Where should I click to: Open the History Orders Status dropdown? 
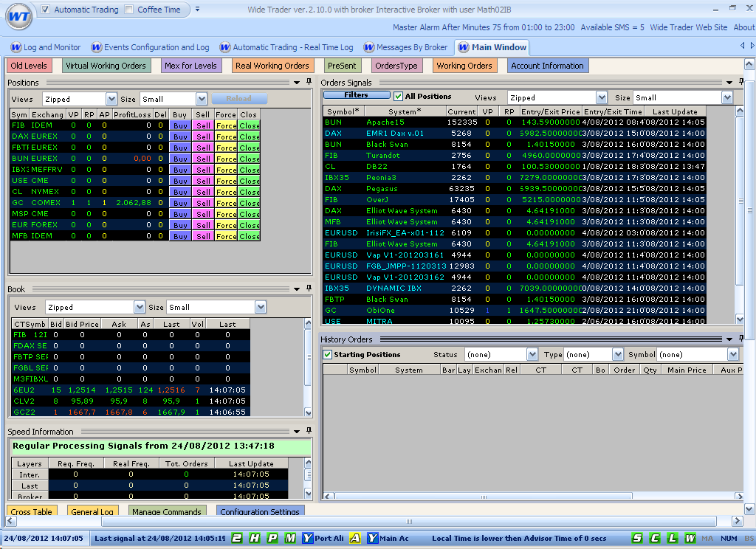pyautogui.click(x=532, y=354)
